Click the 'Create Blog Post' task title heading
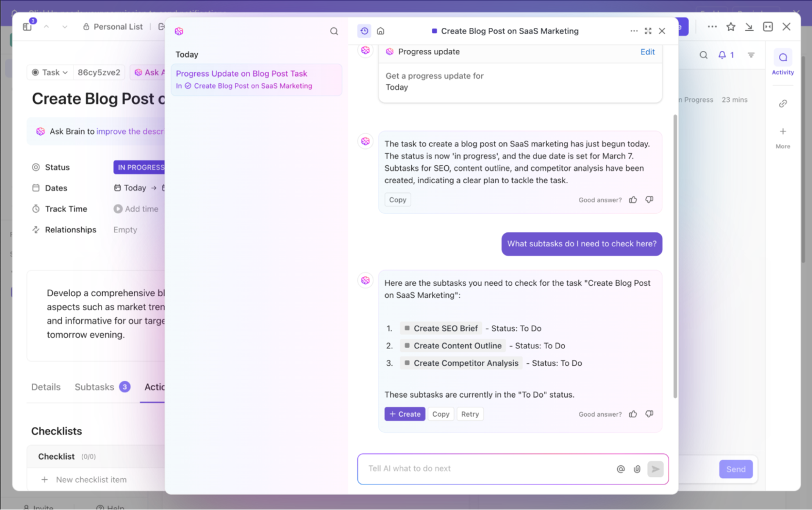The width and height of the screenshot is (812, 510). click(x=99, y=99)
